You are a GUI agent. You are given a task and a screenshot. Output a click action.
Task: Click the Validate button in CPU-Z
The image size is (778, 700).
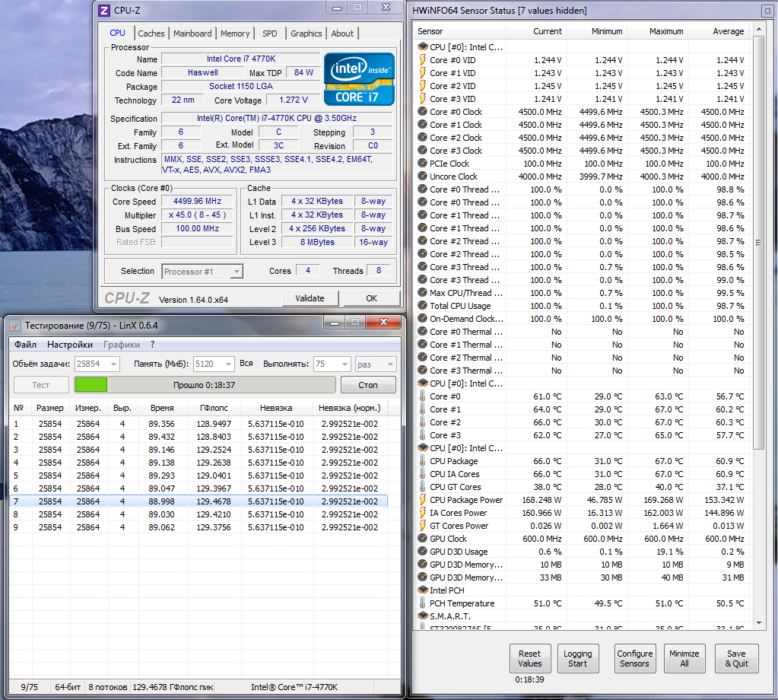[310, 298]
